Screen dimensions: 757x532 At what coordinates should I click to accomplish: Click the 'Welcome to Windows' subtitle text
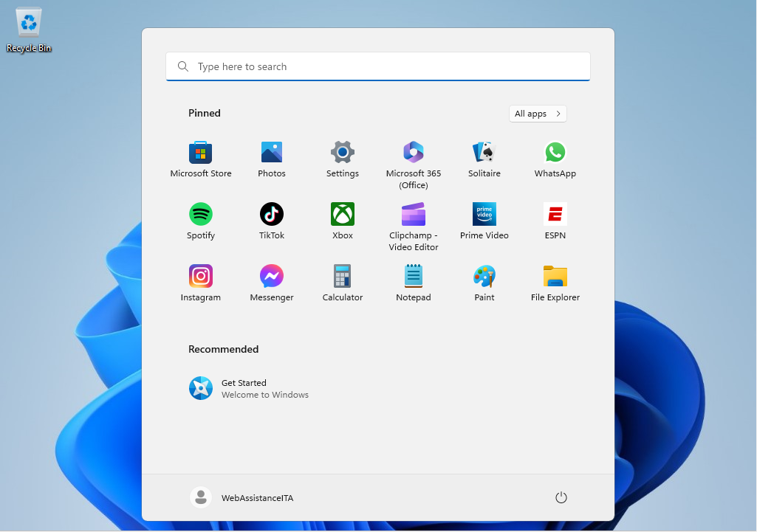264,395
